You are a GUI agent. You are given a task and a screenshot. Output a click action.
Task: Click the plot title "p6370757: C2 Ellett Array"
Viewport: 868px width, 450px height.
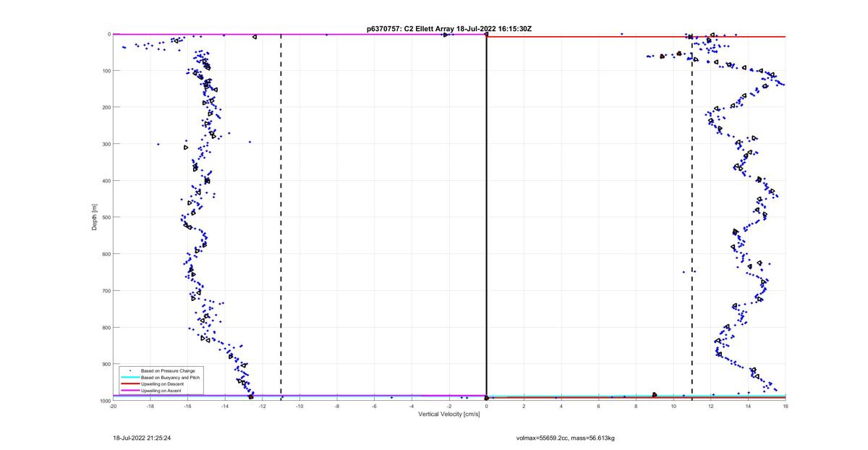411,29
